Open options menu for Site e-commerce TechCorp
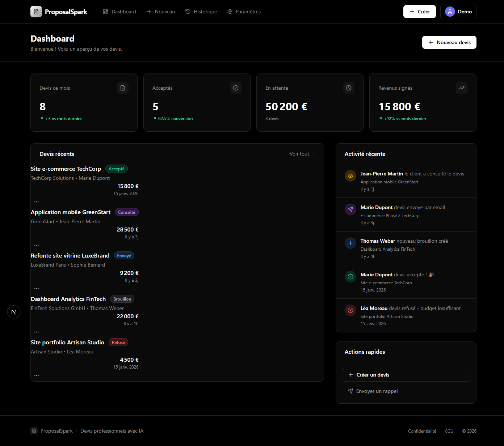504x446 pixels. [x=37, y=202]
